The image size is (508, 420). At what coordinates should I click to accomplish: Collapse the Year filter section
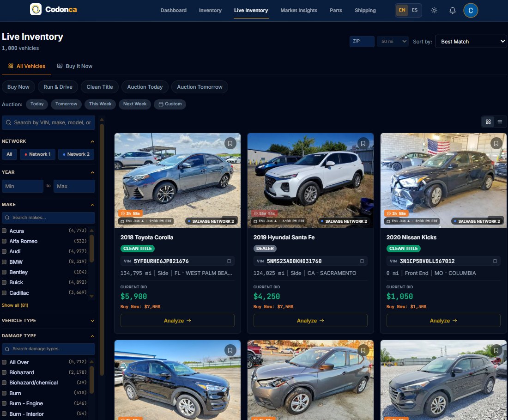click(x=92, y=172)
